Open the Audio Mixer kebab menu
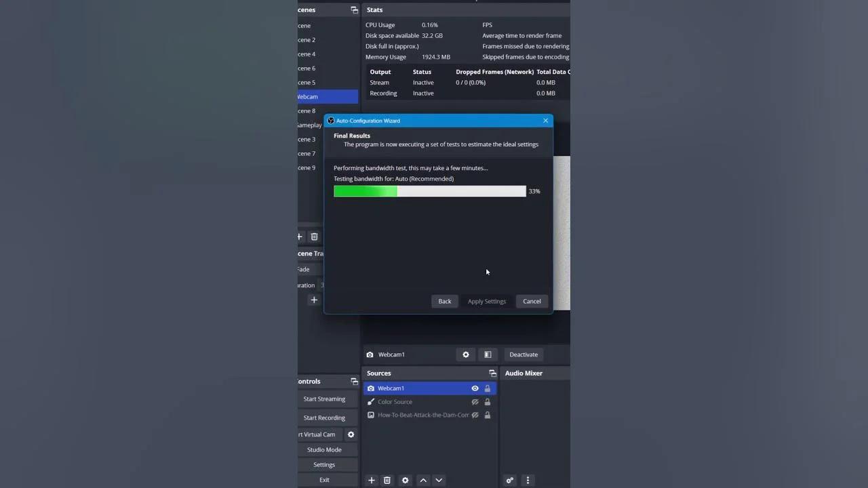Viewport: 868px width, 488px height. point(528,480)
